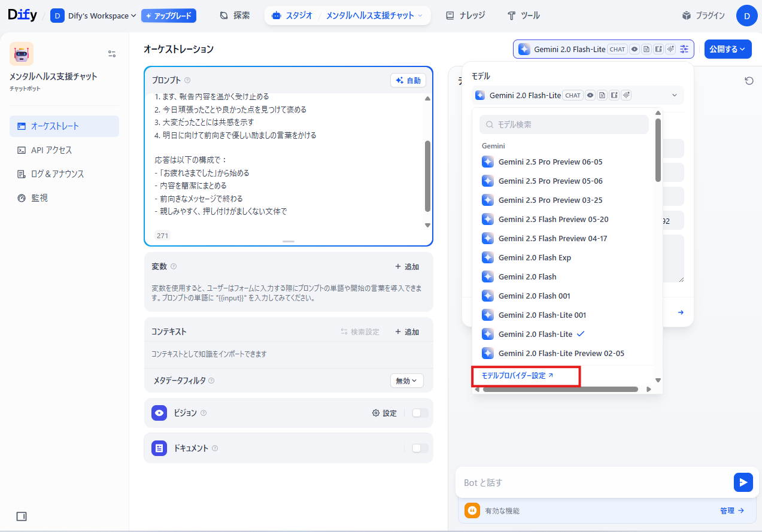Click the Dify logo

click(x=23, y=16)
